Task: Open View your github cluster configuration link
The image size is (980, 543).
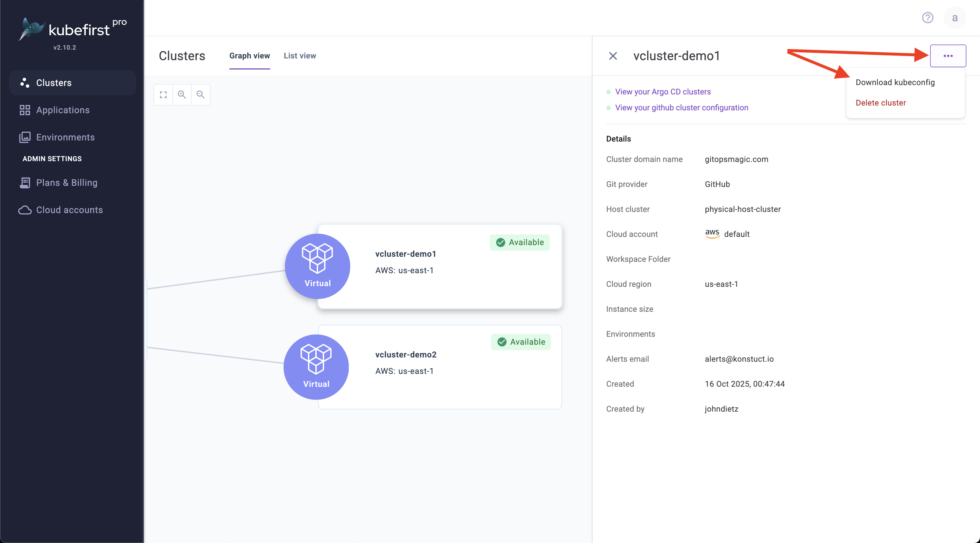Action: click(681, 108)
